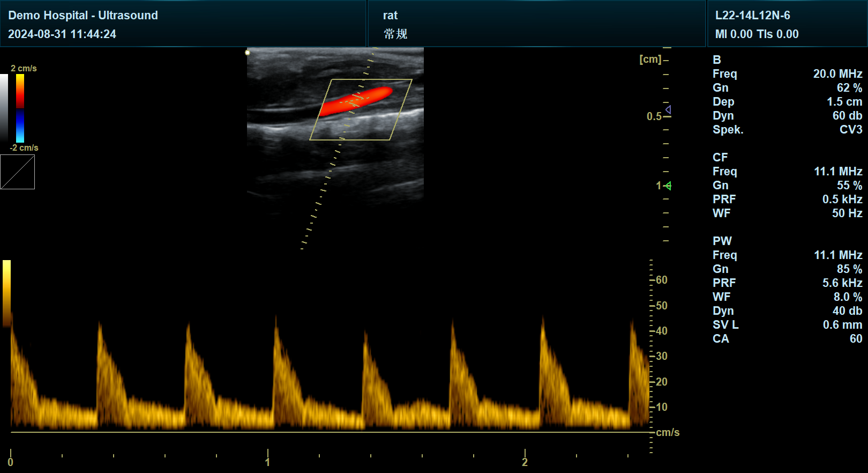The image size is (868, 473).
Task: Click the red-blue color velocity scale bar
Action: (20, 107)
